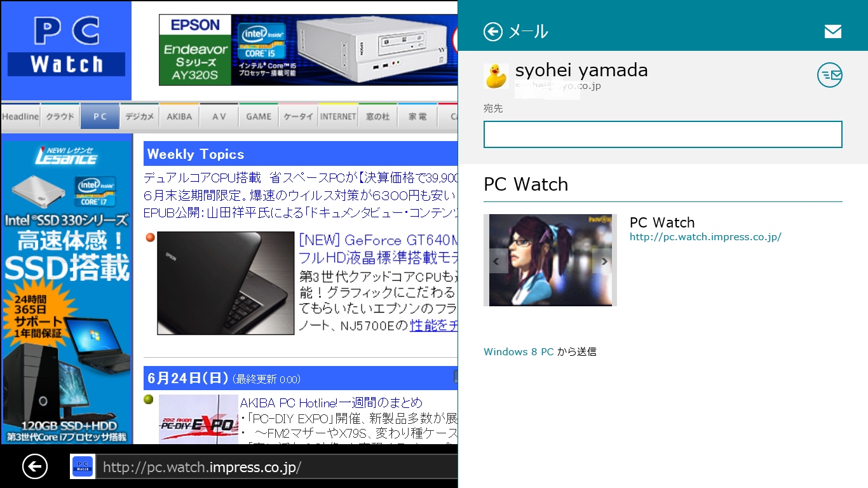
Task: Click the PC Watch site favicon
Action: [x=83, y=467]
